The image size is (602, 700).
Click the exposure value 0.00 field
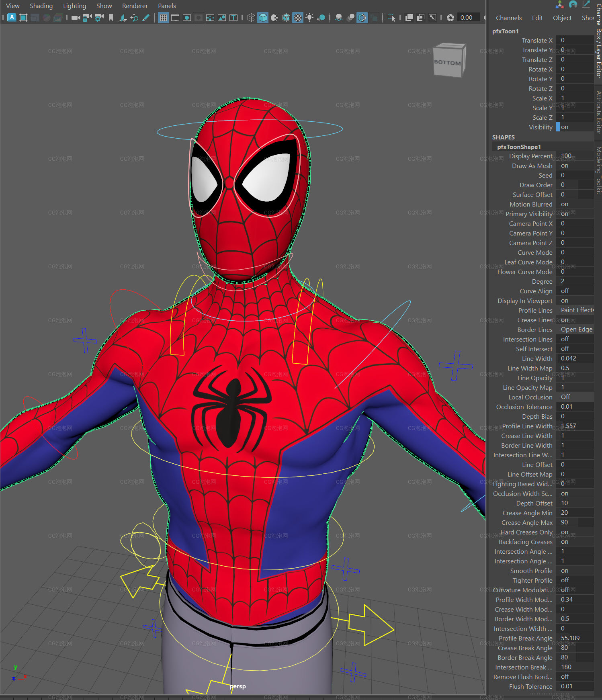(x=469, y=17)
